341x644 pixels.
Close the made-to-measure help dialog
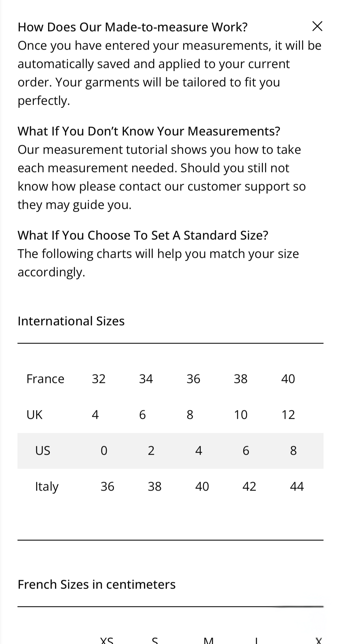(318, 27)
